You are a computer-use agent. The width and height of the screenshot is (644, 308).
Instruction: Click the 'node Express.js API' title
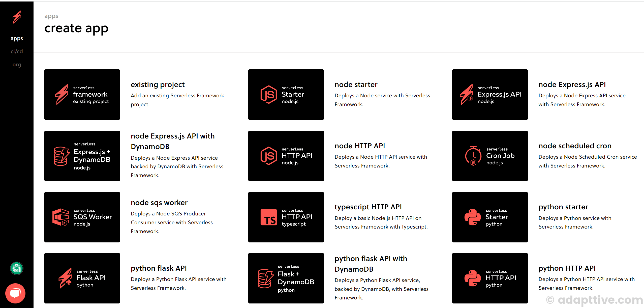572,85
